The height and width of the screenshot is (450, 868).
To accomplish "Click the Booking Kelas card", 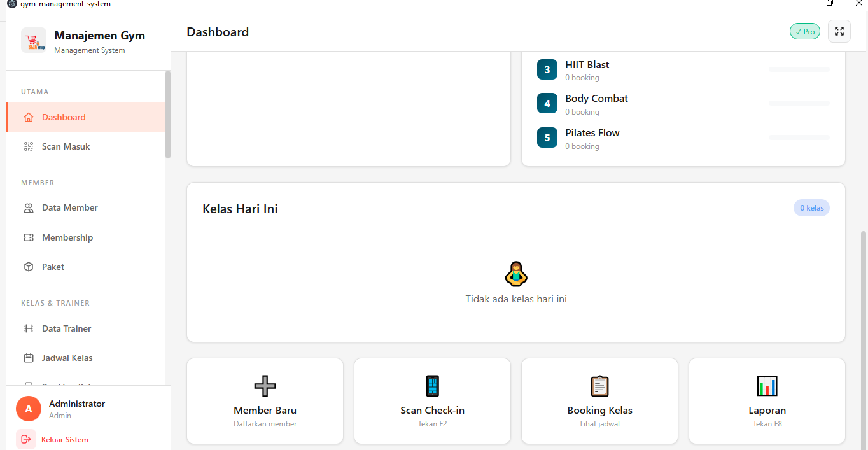I will pyautogui.click(x=599, y=401).
